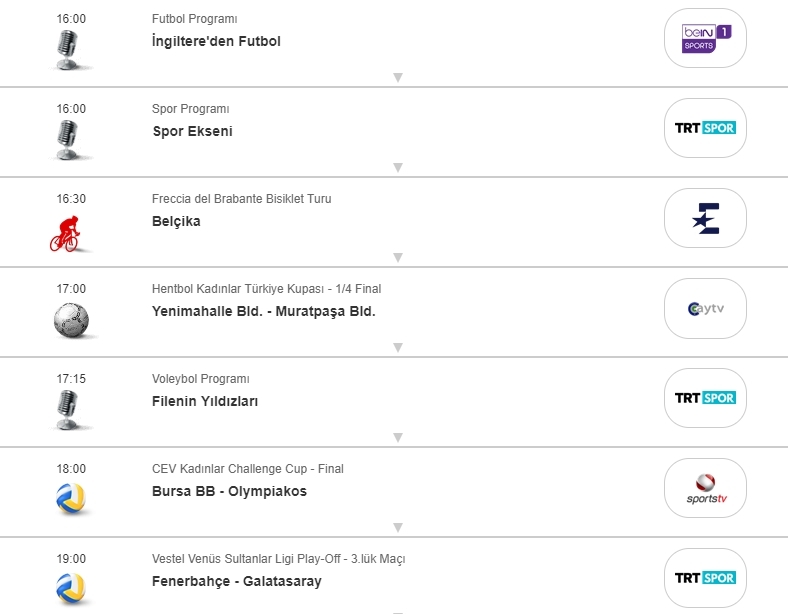The height and width of the screenshot is (614, 788).
Task: Click the Eurosport channel logo
Action: pos(705,218)
